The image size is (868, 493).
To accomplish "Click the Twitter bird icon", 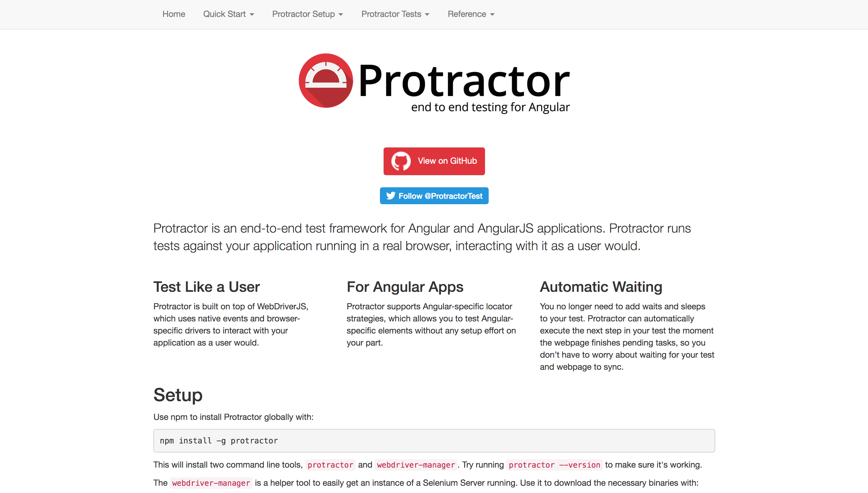I will coord(390,195).
